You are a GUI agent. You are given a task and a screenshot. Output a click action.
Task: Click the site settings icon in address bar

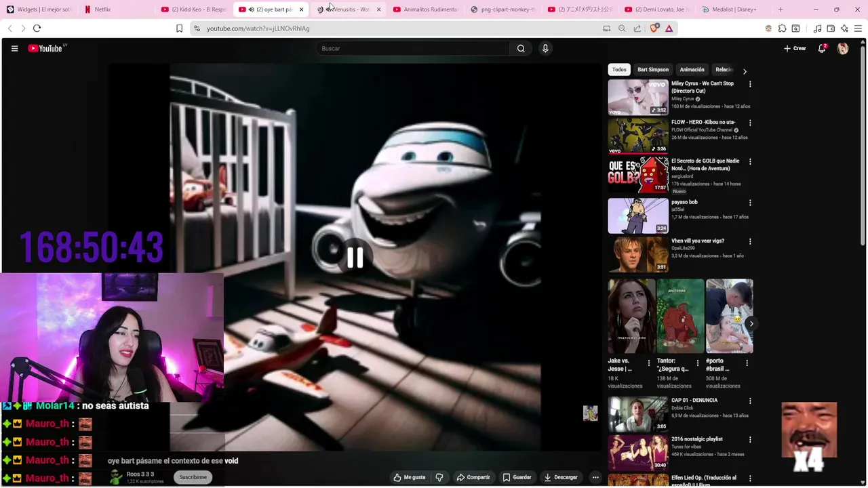197,28
